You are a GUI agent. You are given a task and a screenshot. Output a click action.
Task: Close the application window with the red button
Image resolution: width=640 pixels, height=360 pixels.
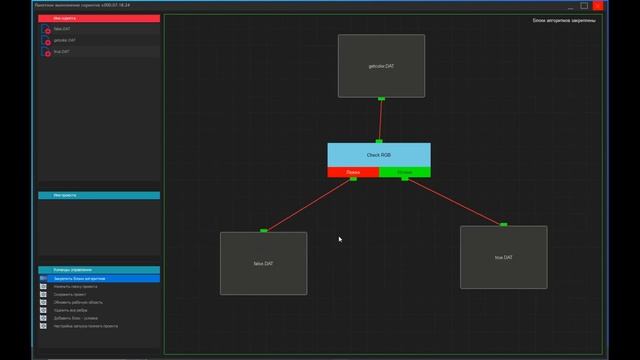coord(598,5)
